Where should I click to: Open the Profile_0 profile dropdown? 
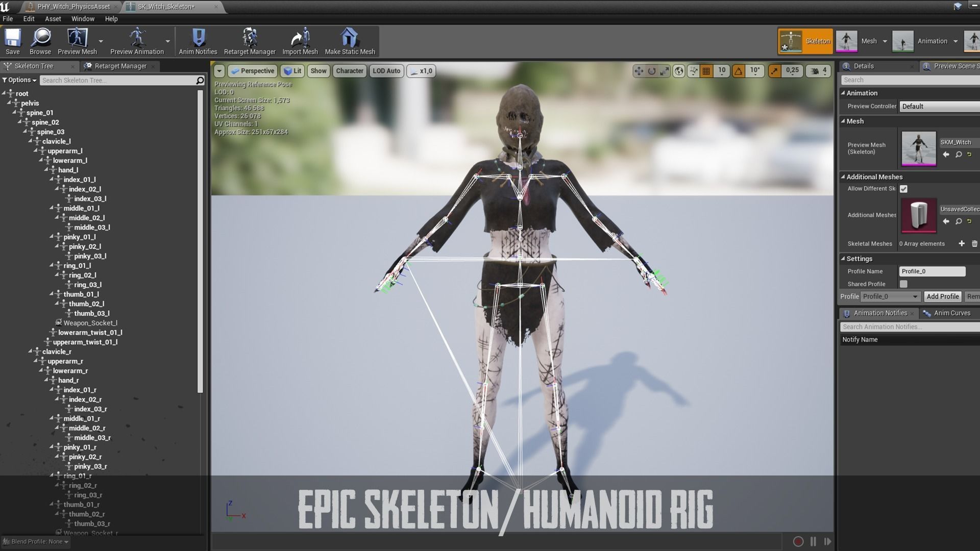point(890,296)
